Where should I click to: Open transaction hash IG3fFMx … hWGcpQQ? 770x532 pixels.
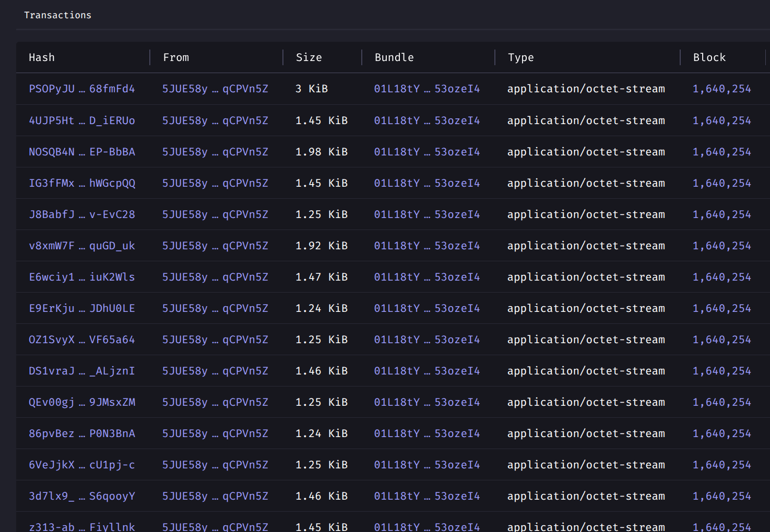pos(82,183)
